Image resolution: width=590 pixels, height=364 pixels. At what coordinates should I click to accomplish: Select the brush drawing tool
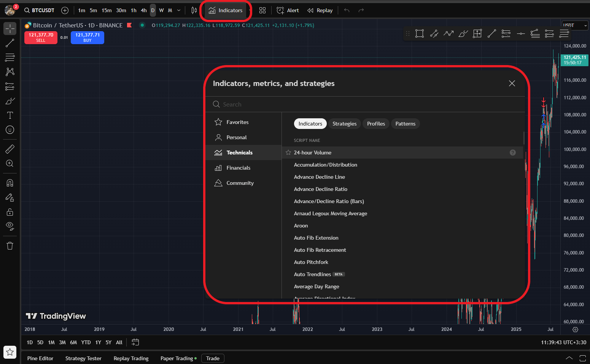(x=10, y=101)
